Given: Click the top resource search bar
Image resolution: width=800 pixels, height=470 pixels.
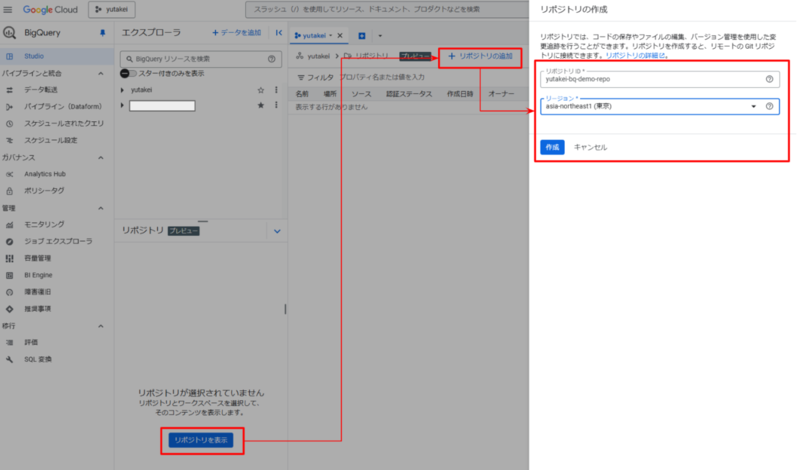Looking at the screenshot, I should pyautogui.click(x=387, y=9).
